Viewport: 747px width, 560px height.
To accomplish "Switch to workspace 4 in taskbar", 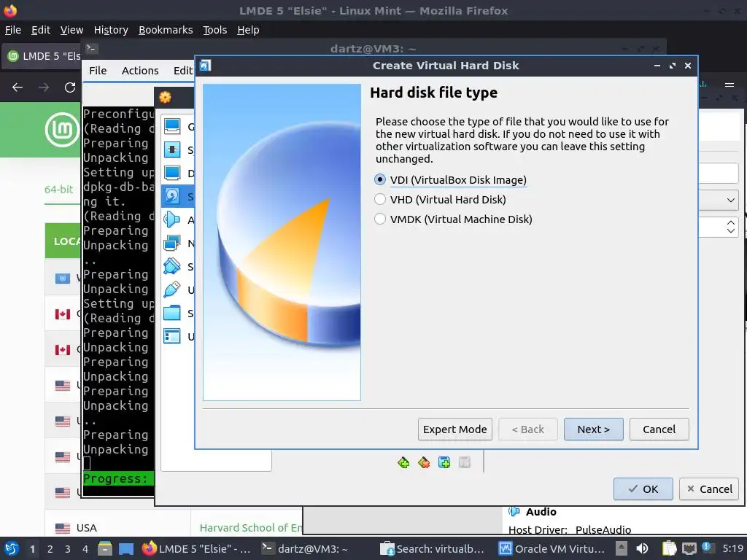I will tap(85, 549).
